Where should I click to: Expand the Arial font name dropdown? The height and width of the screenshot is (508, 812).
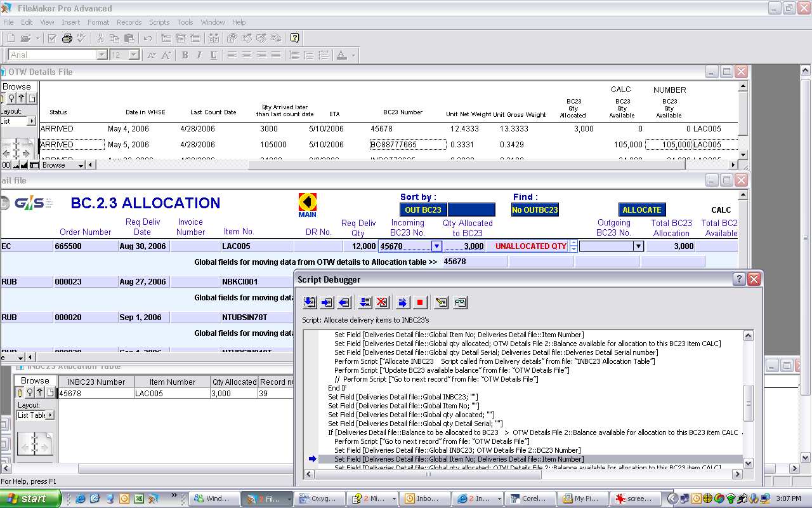click(x=101, y=55)
